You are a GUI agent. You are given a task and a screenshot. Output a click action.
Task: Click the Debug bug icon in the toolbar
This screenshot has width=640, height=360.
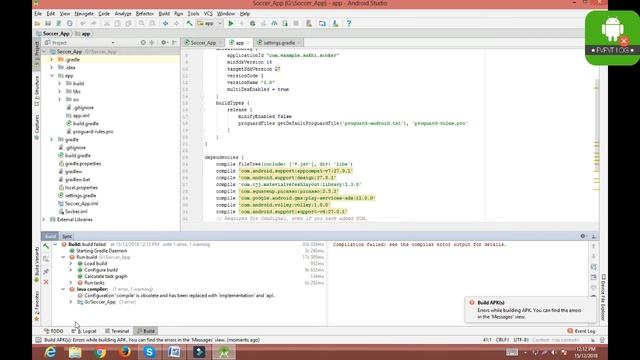pyautogui.click(x=253, y=24)
